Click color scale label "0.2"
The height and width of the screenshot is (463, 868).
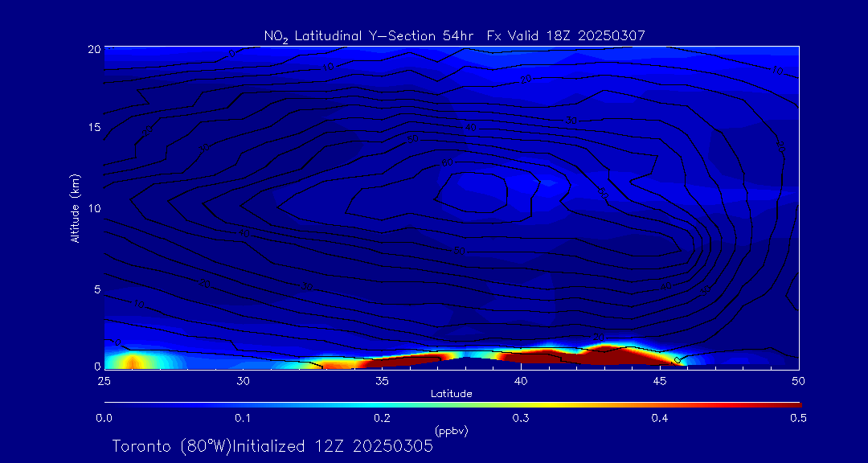382,419
